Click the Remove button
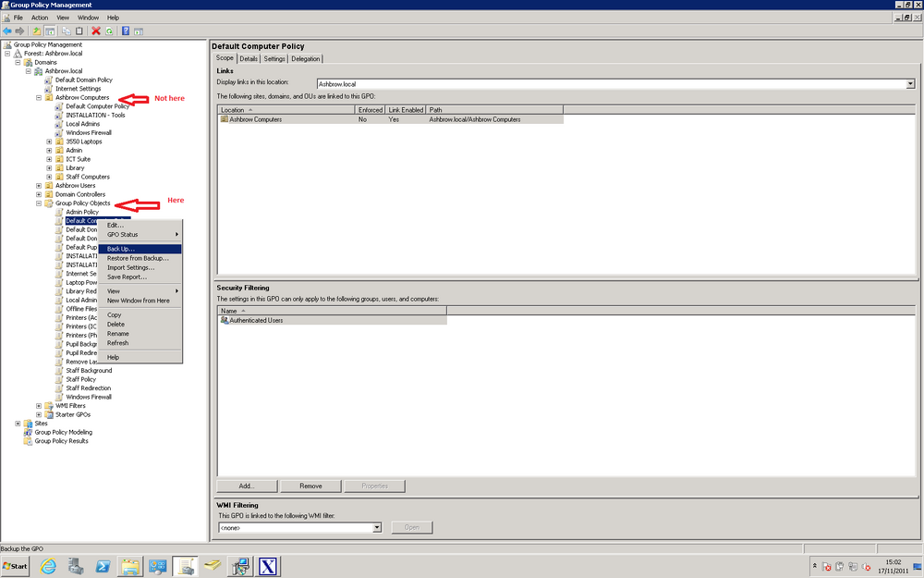924x578 pixels. [310, 486]
